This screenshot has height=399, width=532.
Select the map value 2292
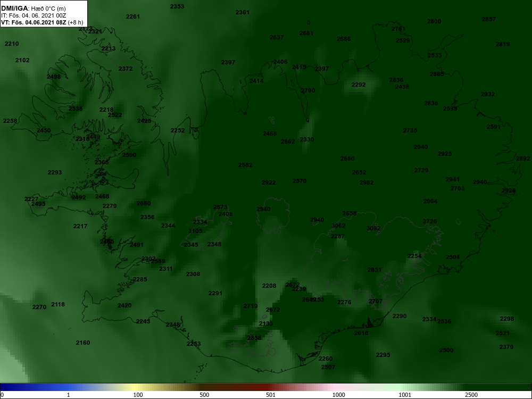click(359, 85)
